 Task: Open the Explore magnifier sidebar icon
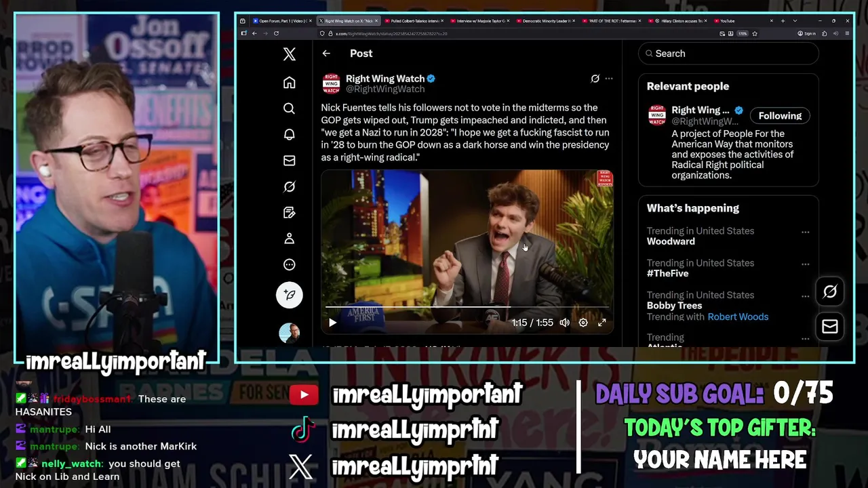coord(290,108)
